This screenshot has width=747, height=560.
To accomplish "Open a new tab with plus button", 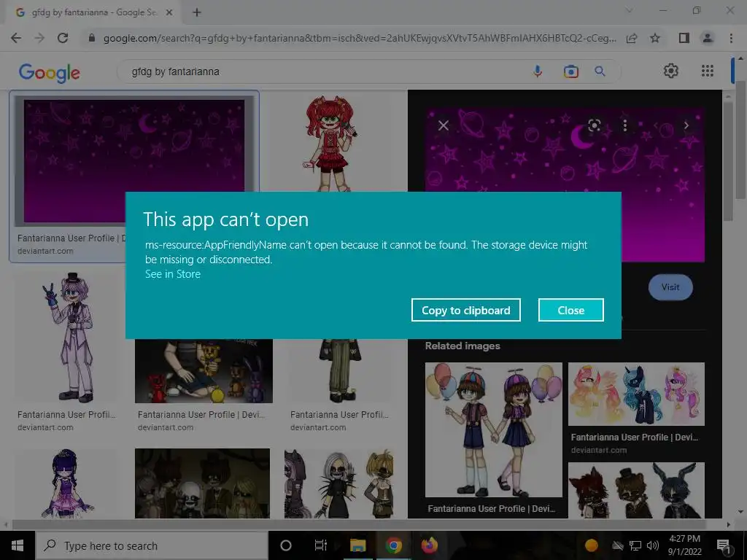I will coord(197,12).
